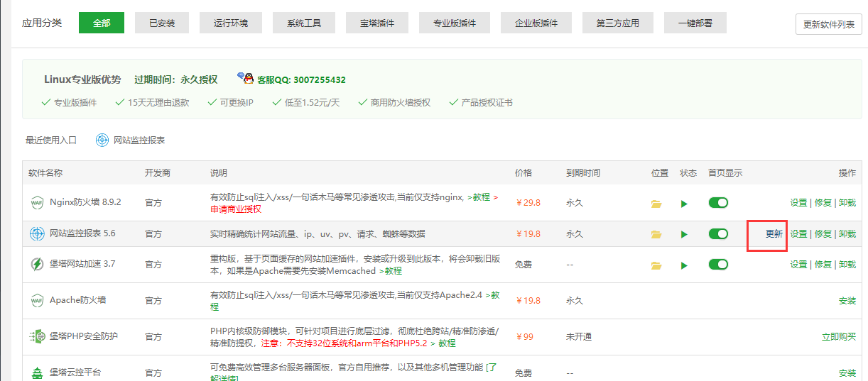Switch to the 已安装 category

click(162, 23)
